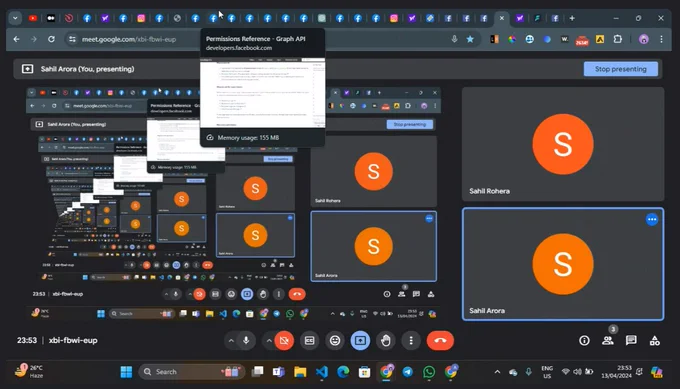
Task: Open the tab search dropdown in Chrome
Action: [x=15, y=18]
